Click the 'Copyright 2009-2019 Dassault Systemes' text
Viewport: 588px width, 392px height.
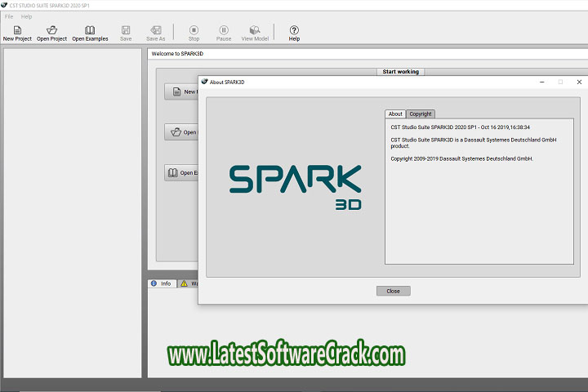[461, 158]
